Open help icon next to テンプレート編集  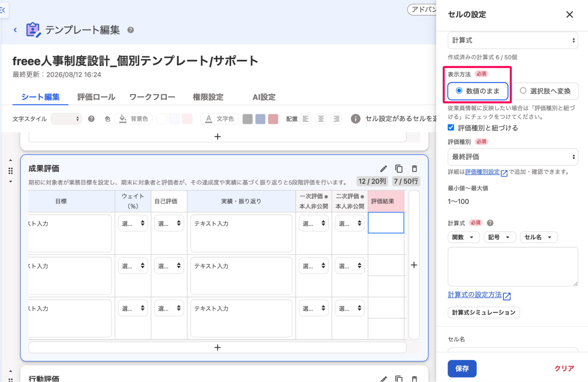(x=131, y=30)
